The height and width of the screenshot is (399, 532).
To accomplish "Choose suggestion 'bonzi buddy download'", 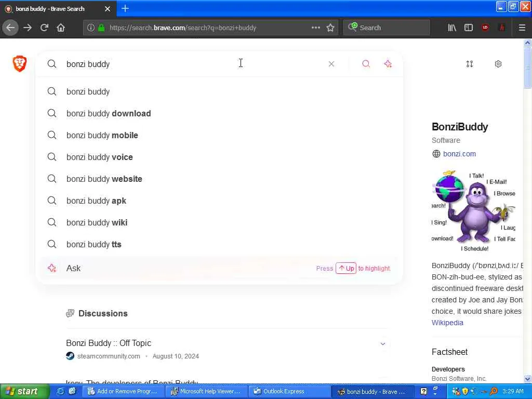I will [x=219, y=113].
